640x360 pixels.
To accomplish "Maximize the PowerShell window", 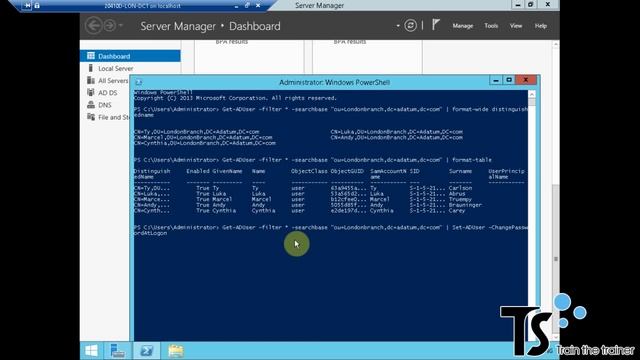I will coord(509,80).
